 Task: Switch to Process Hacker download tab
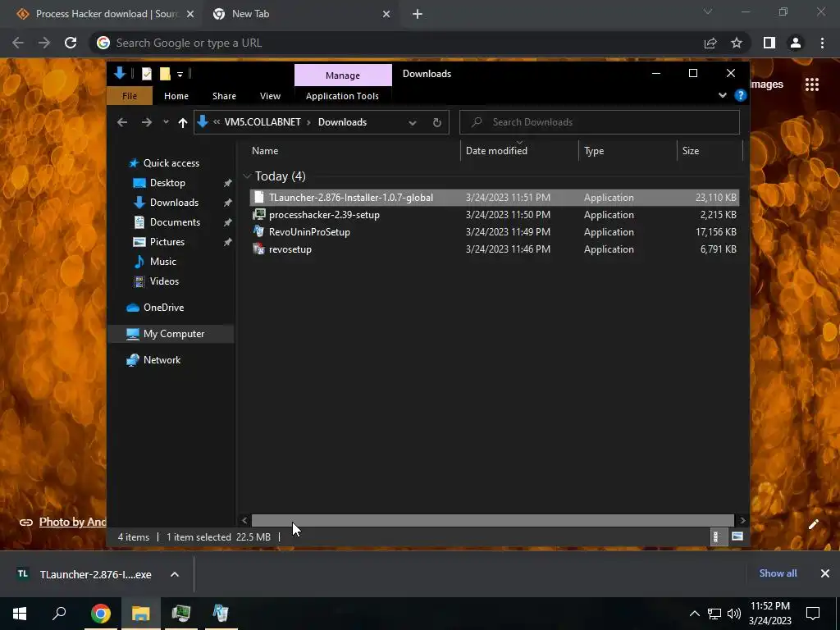tap(107, 14)
